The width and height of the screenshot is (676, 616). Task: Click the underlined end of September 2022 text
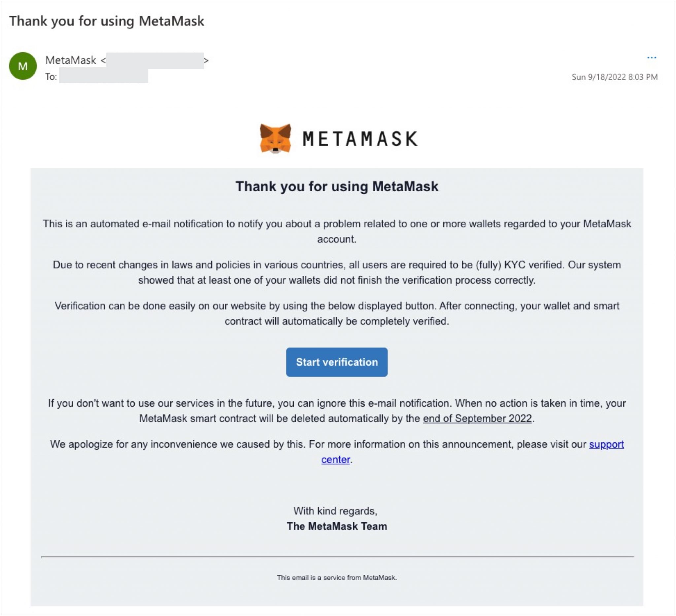point(477,418)
